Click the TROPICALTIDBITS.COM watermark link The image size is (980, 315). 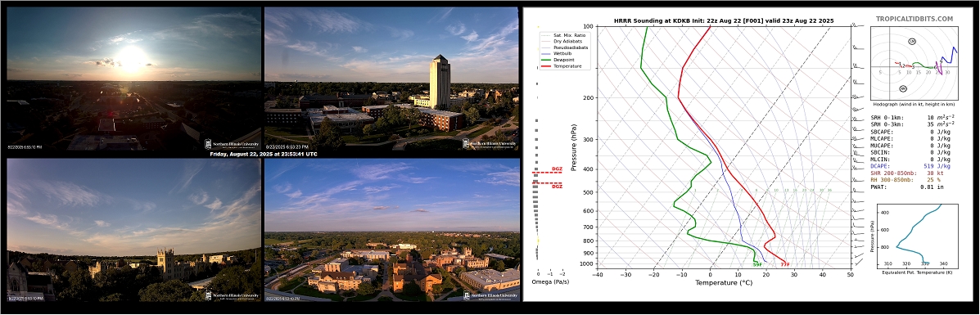[x=914, y=20]
